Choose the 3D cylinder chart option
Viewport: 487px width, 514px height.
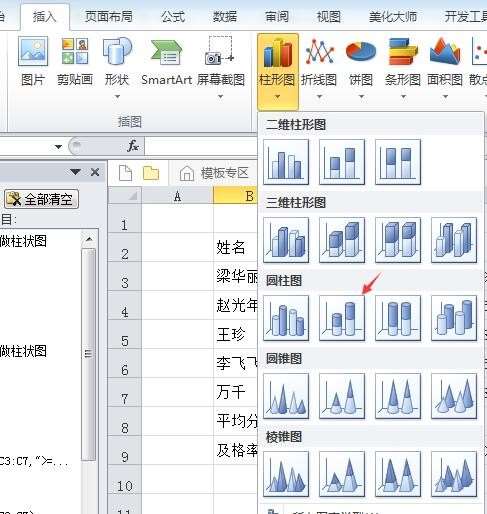click(x=454, y=318)
